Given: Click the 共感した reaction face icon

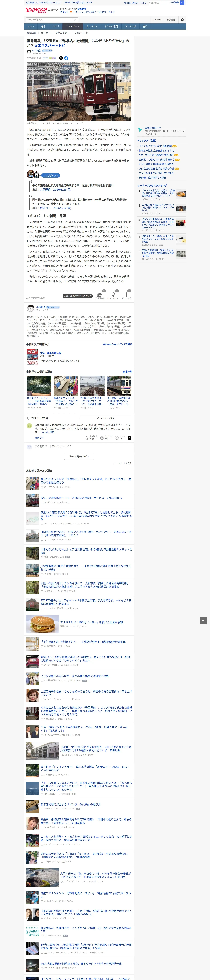Looking at the screenshot, I should tap(87, 438).
